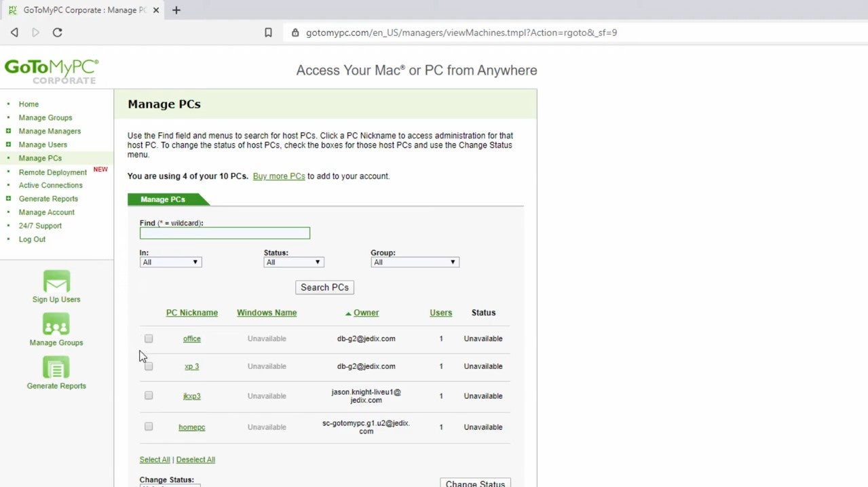Click the browser forward arrow
This screenshot has width=868, height=487.
coord(36,33)
